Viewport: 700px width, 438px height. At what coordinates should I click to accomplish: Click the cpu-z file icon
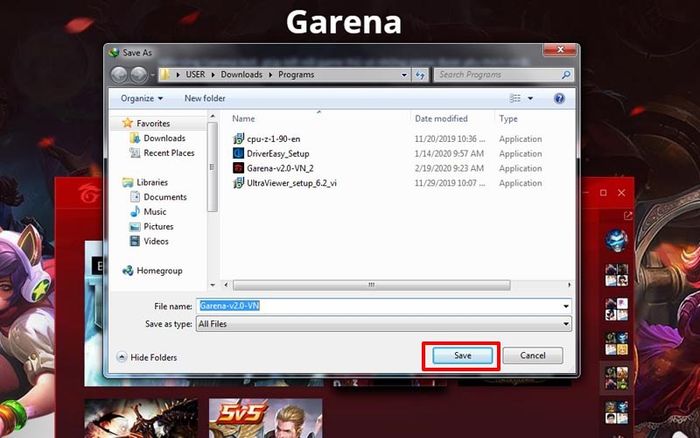click(x=238, y=139)
